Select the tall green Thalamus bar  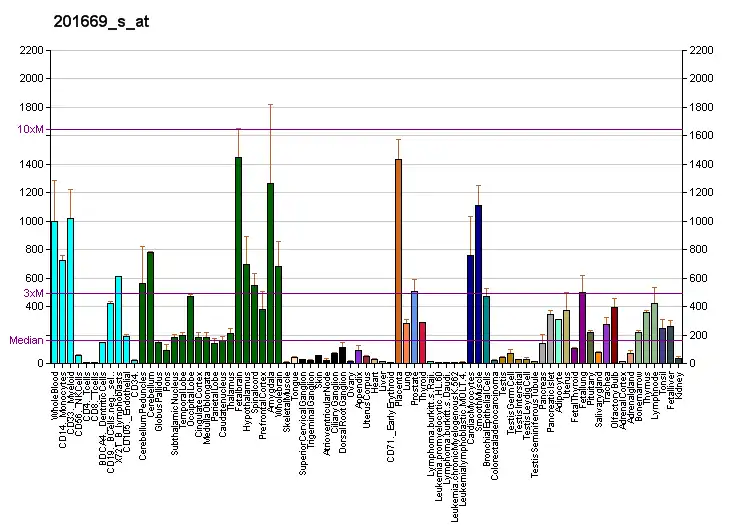pos(238,260)
